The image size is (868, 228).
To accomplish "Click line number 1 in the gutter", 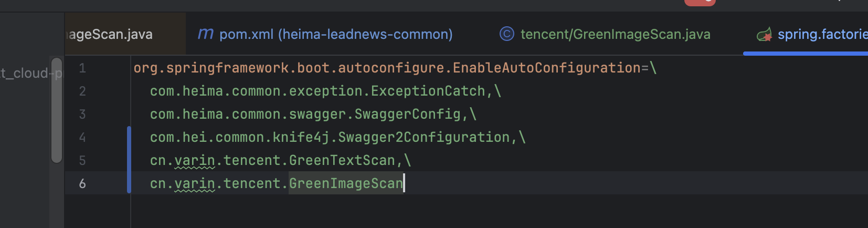I will click(x=82, y=68).
